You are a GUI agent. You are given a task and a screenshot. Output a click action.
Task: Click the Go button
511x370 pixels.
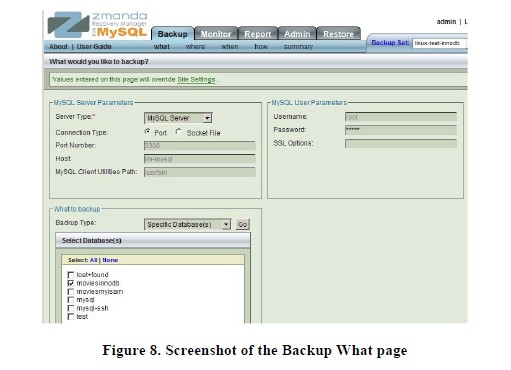pyautogui.click(x=242, y=225)
